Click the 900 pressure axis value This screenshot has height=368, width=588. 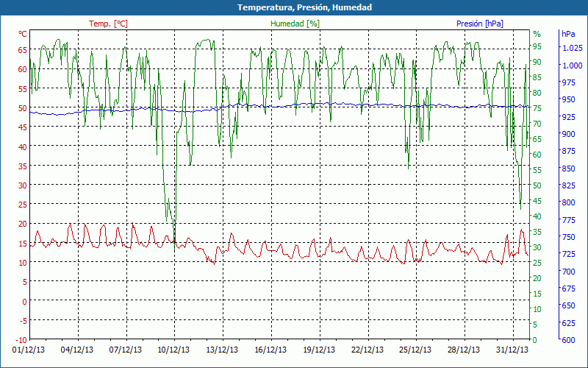click(568, 134)
